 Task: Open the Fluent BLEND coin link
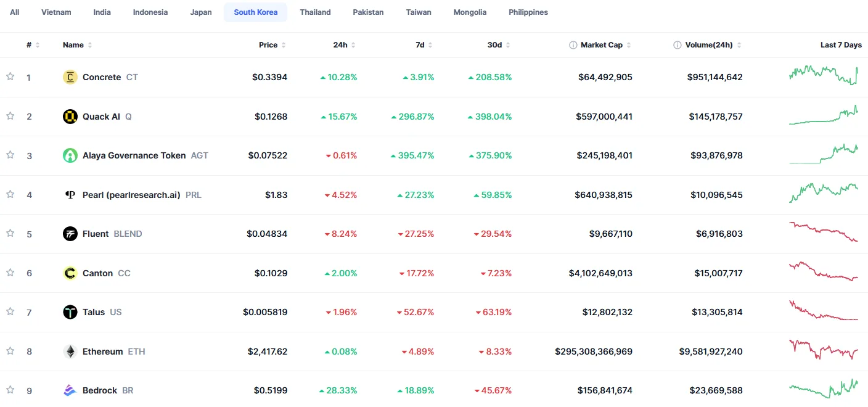tap(102, 234)
